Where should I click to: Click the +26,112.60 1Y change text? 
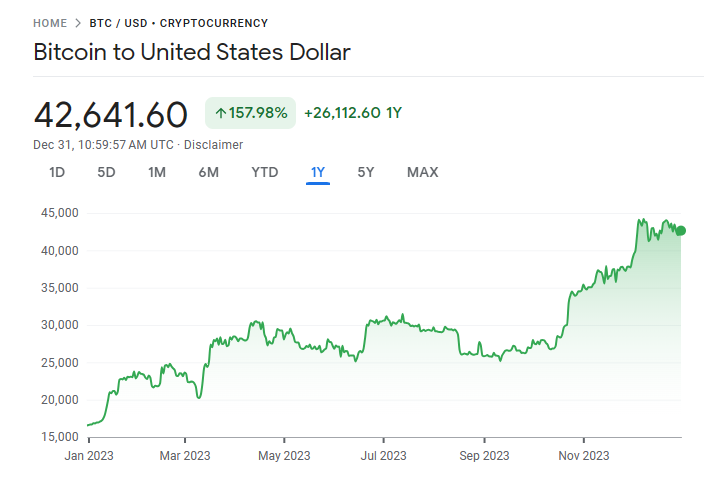[x=353, y=113]
